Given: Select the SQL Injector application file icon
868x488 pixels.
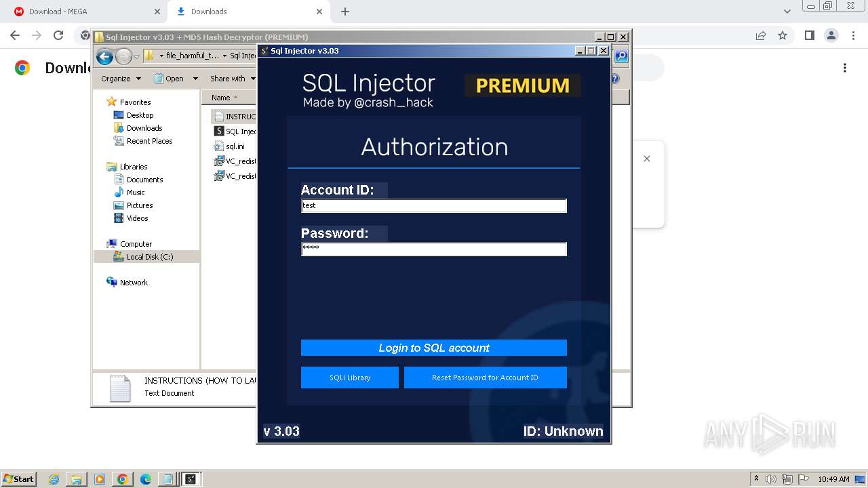Looking at the screenshot, I should click(x=219, y=131).
